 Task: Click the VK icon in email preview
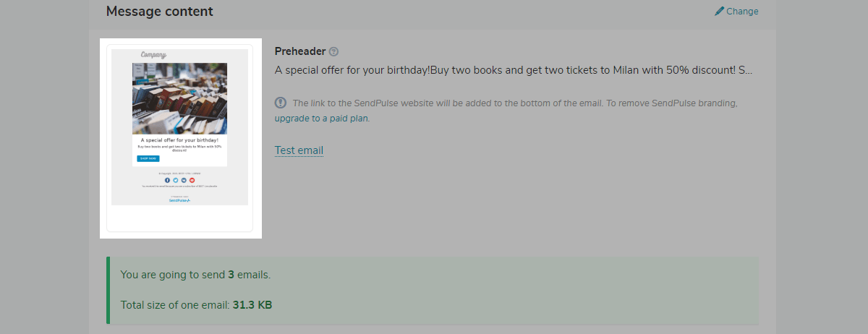(x=184, y=180)
